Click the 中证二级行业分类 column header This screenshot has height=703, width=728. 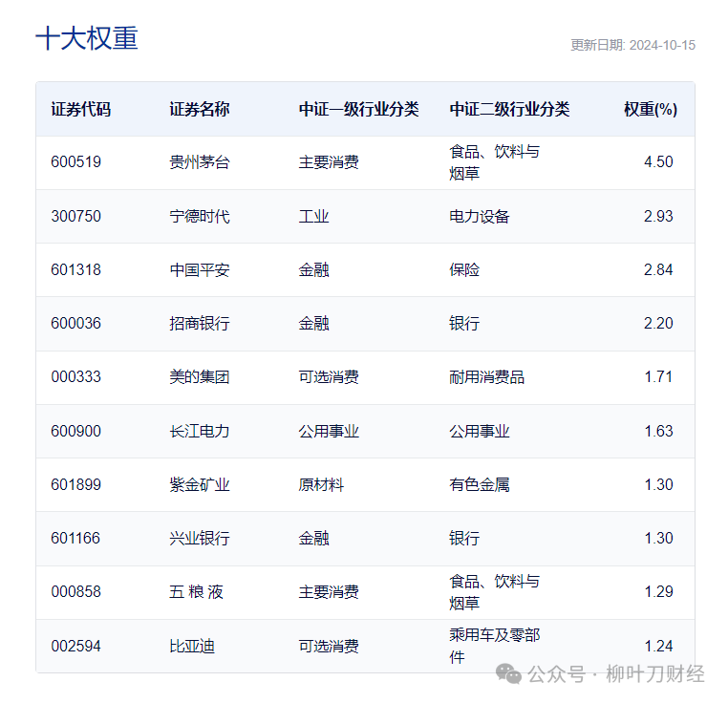pyautogui.click(x=509, y=110)
